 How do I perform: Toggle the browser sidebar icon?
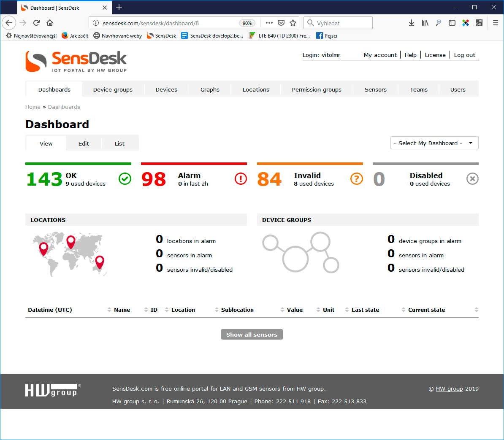click(452, 23)
